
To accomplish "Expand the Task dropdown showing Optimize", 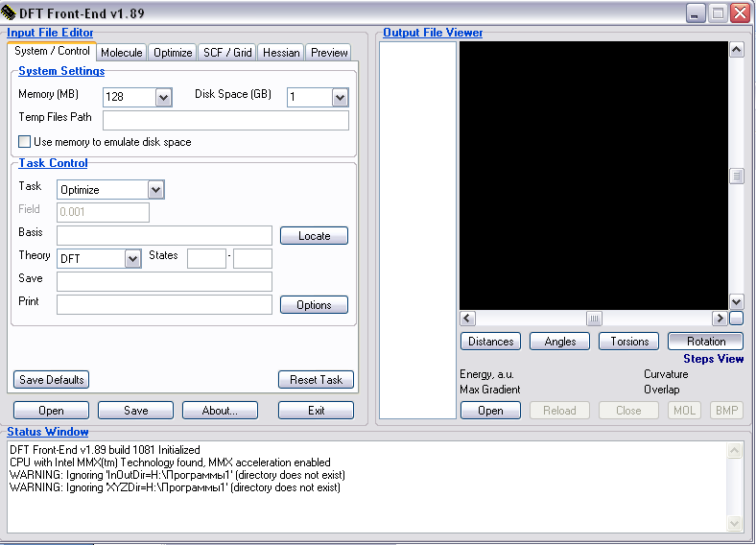I will click(x=155, y=190).
